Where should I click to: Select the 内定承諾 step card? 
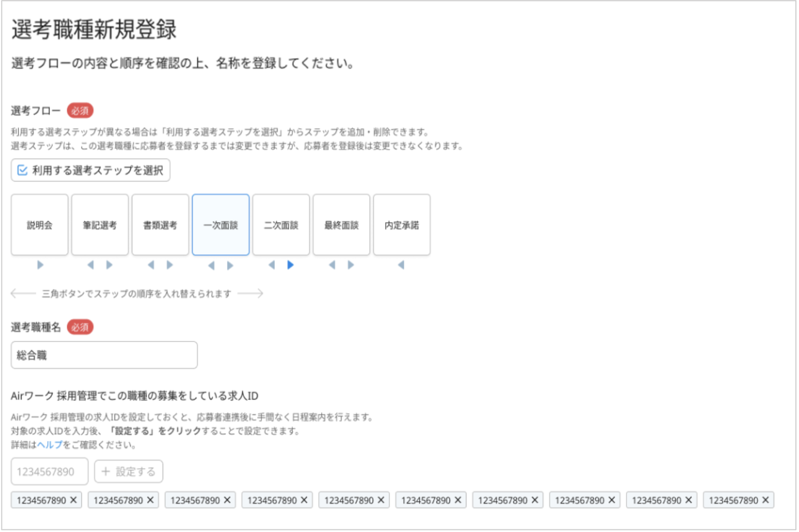pos(402,225)
